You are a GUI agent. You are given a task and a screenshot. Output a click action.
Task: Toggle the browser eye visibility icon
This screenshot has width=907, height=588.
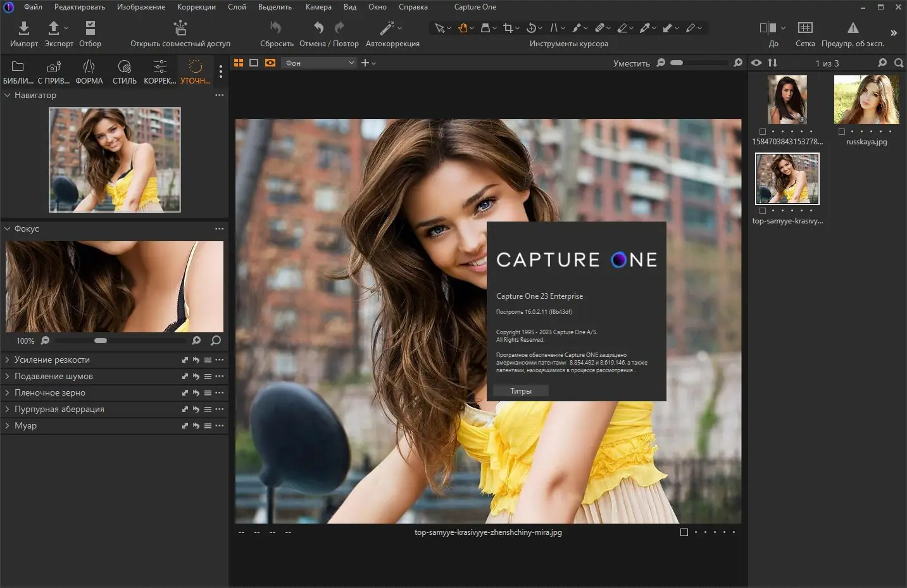pyautogui.click(x=756, y=63)
